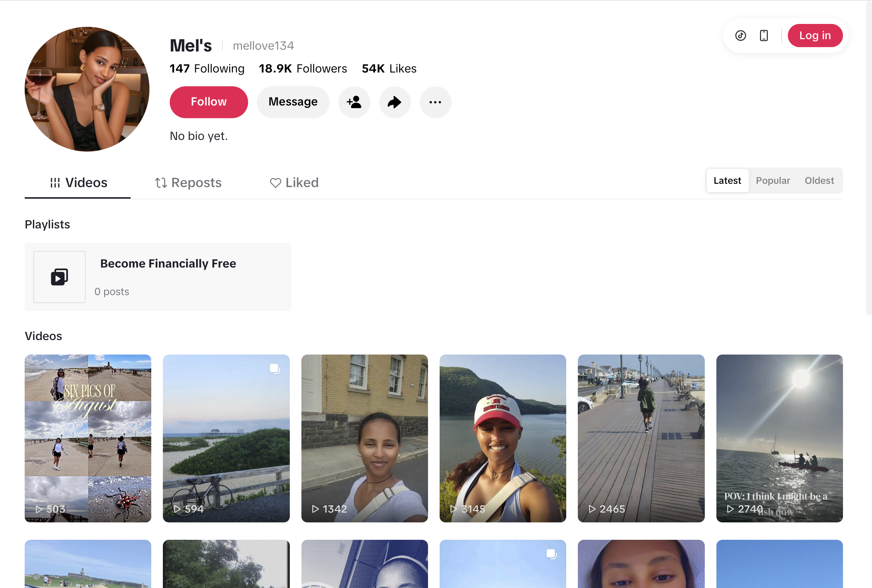This screenshot has height=588, width=872.
Task: Open the three-dots more options button
Action: (x=435, y=102)
